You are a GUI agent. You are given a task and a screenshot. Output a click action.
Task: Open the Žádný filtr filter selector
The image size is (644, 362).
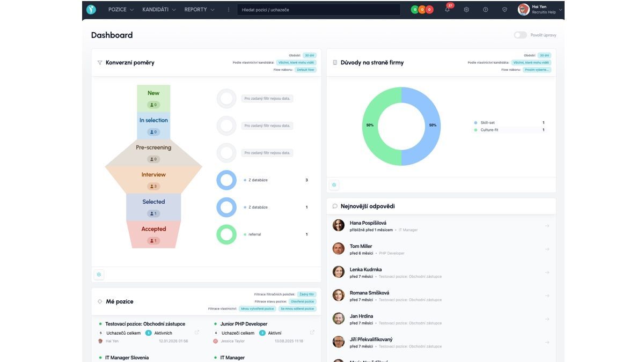point(306,294)
